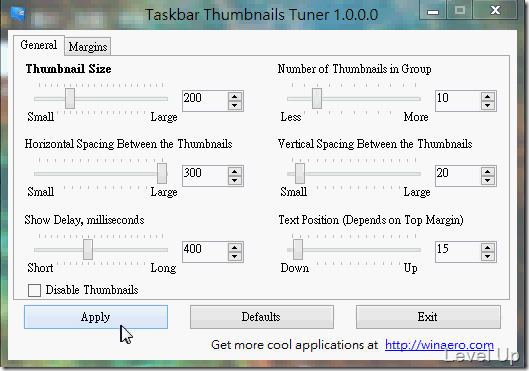The height and width of the screenshot is (371, 529).
Task: Decrease horizontal spacing with down arrow
Action: [235, 180]
